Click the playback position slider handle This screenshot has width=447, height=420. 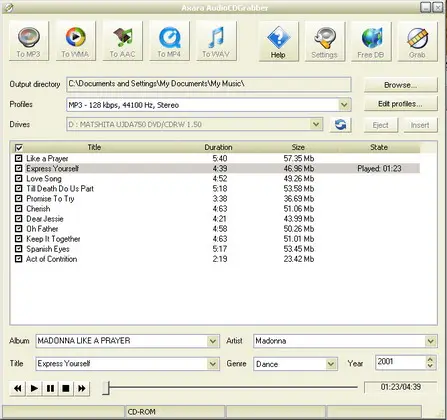point(106,388)
